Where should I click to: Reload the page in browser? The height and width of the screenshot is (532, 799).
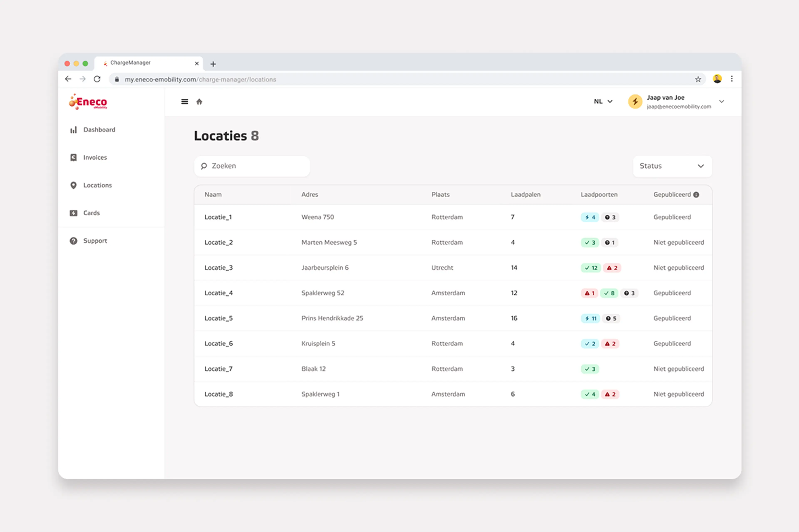click(x=97, y=79)
